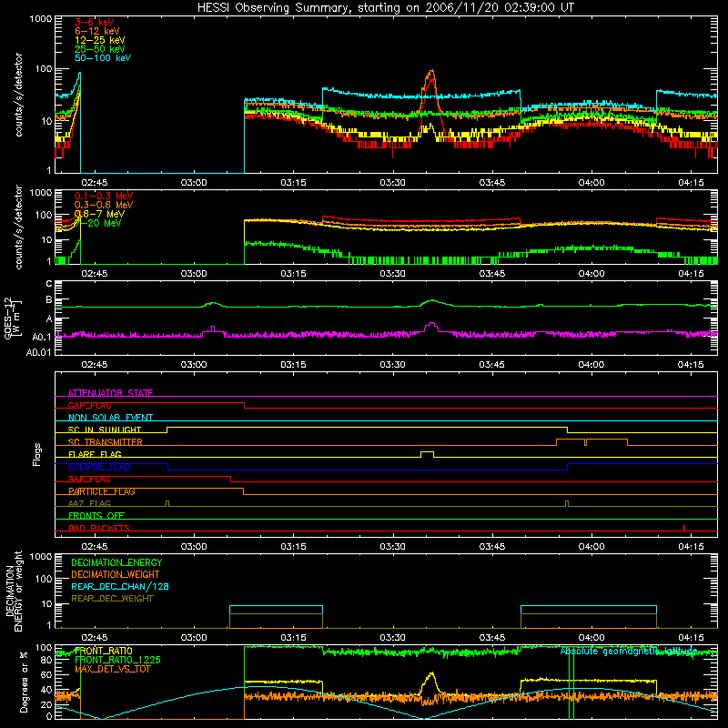Image resolution: width=728 pixels, height=728 pixels.
Task: Select the GAP_FLAG label
Action: [89, 405]
